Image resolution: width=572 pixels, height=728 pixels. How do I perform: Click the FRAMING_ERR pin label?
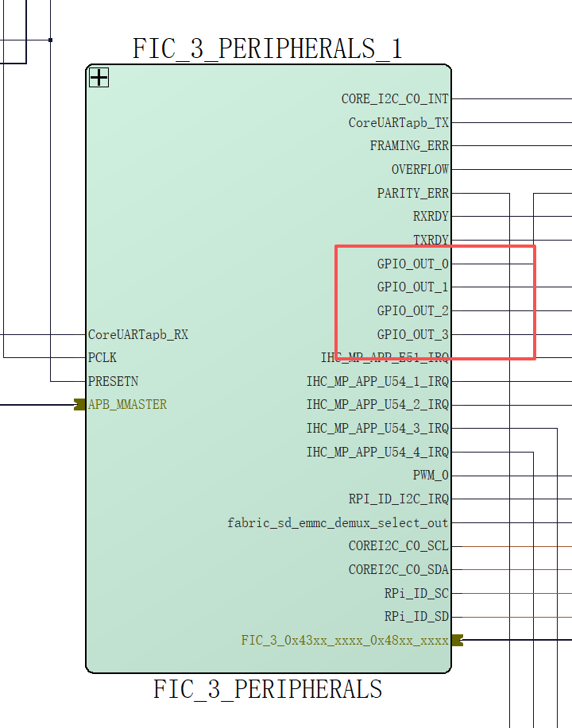coord(409,146)
